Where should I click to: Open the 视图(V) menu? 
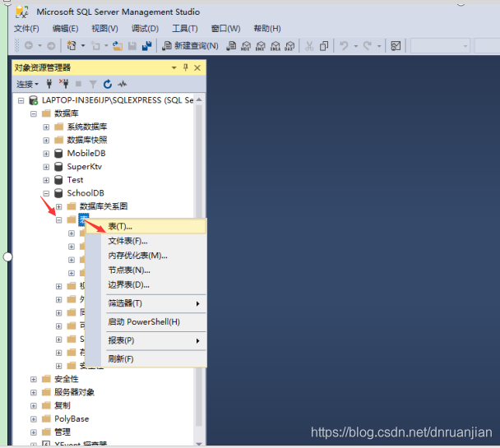pyautogui.click(x=105, y=29)
